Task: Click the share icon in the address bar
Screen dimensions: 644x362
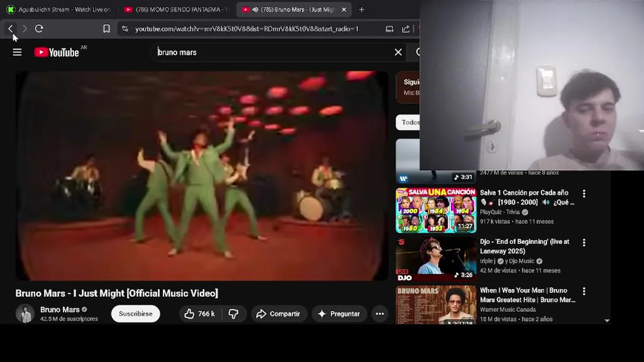Action: tap(406, 29)
